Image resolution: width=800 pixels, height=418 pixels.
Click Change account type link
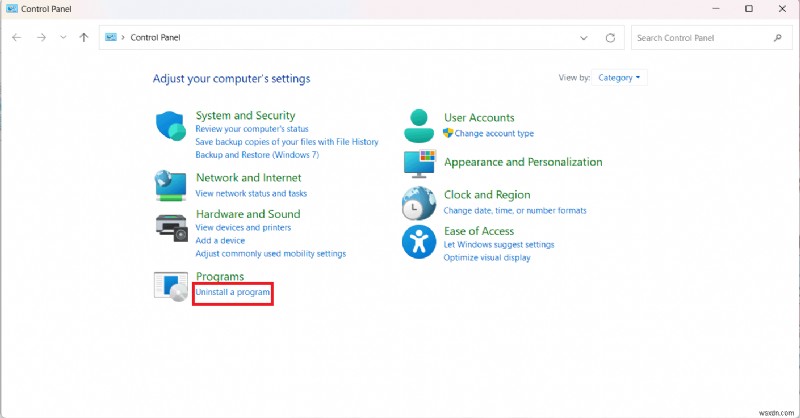pyautogui.click(x=494, y=133)
